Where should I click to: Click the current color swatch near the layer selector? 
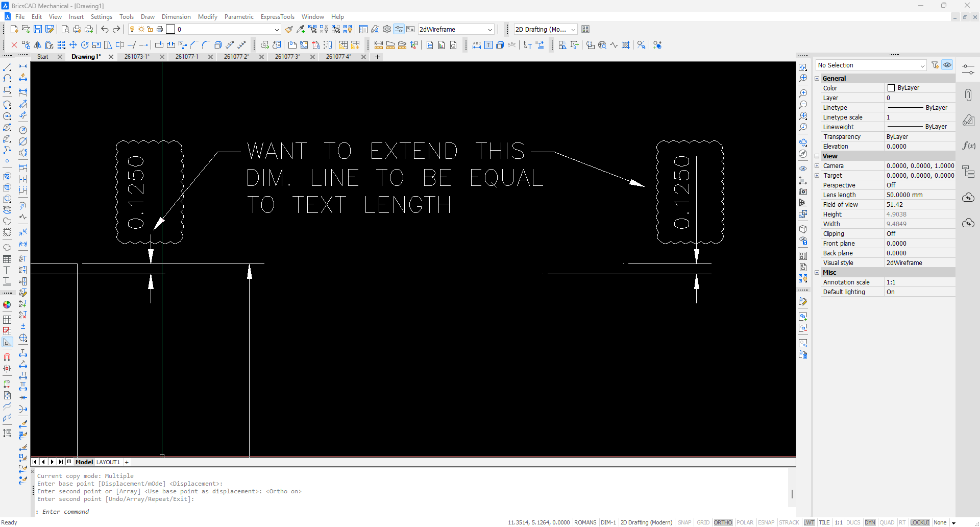[x=170, y=29]
